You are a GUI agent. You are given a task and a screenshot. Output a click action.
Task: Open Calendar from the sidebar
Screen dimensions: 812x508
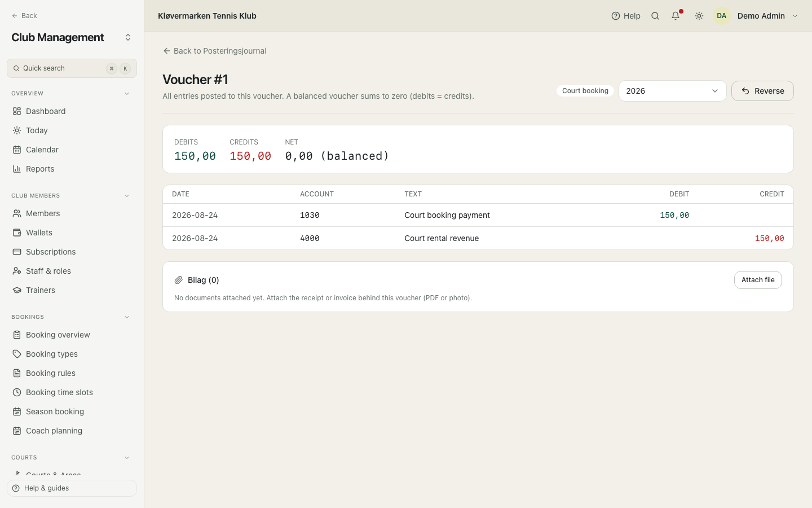42,150
